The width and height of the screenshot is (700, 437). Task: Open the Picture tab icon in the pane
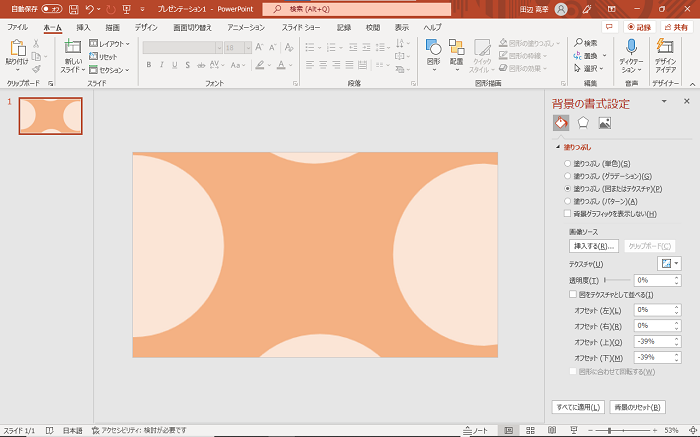tap(604, 123)
